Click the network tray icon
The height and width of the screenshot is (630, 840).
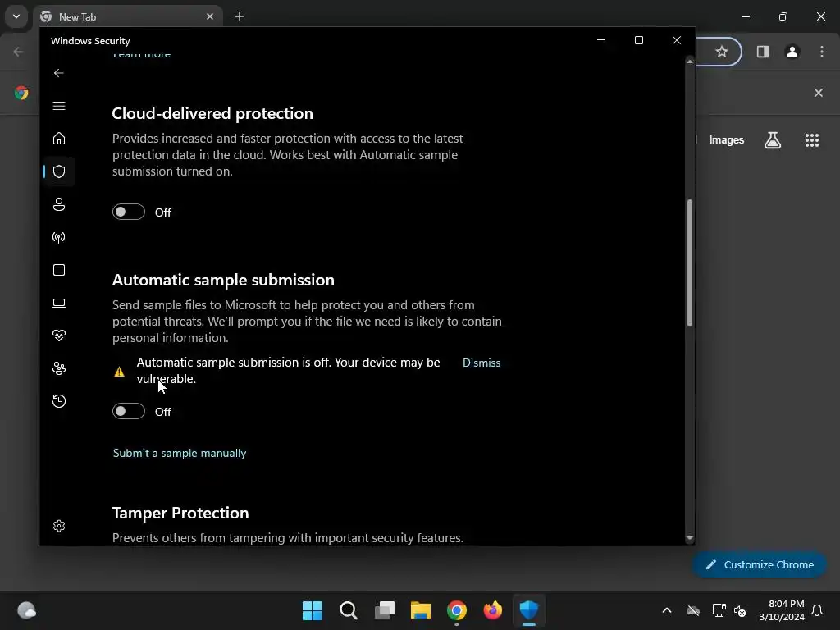[719, 610]
